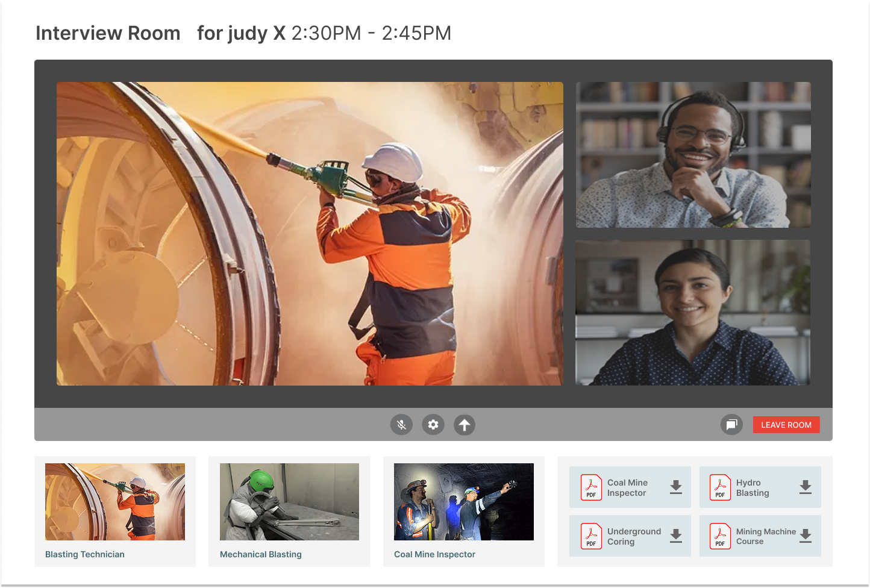Click the Hydro Blasting PDF file icon

coord(720,487)
